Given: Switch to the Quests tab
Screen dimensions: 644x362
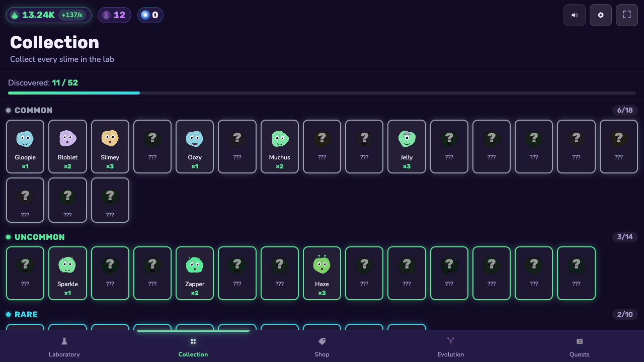Looking at the screenshot, I should tap(580, 347).
